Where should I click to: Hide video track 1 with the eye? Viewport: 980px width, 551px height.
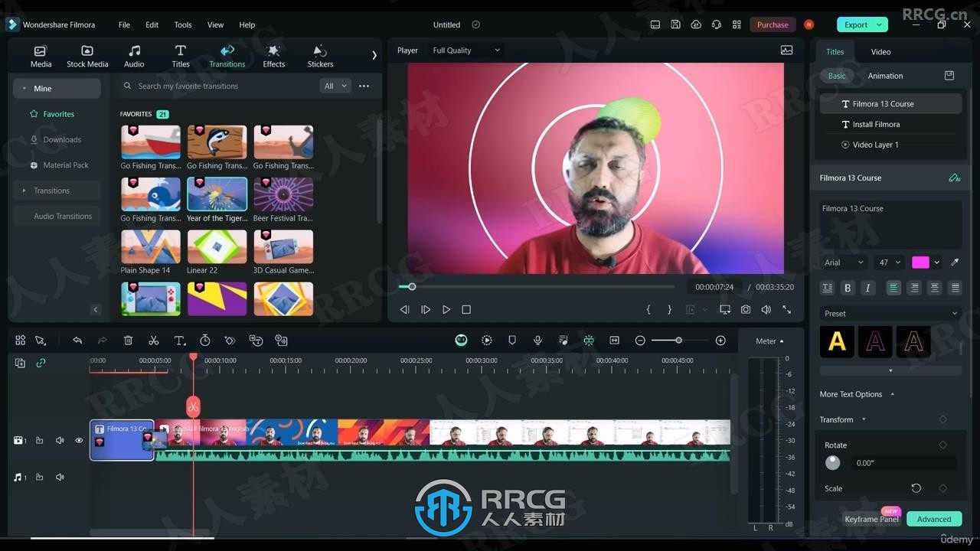(x=79, y=441)
